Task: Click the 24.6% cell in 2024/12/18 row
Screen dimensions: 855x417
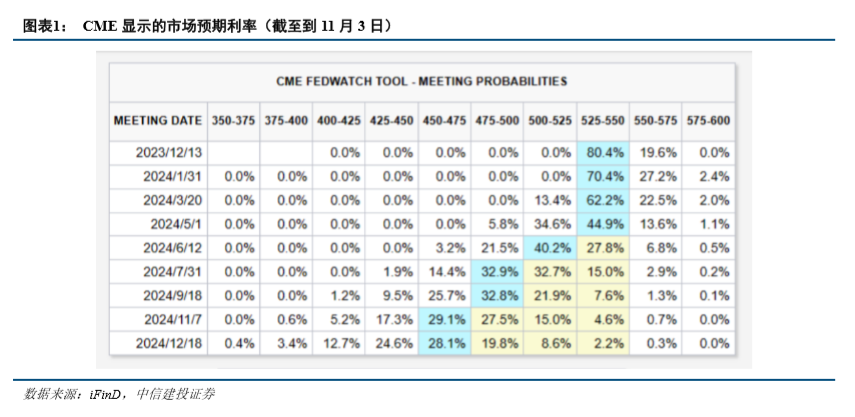Action: pos(392,343)
